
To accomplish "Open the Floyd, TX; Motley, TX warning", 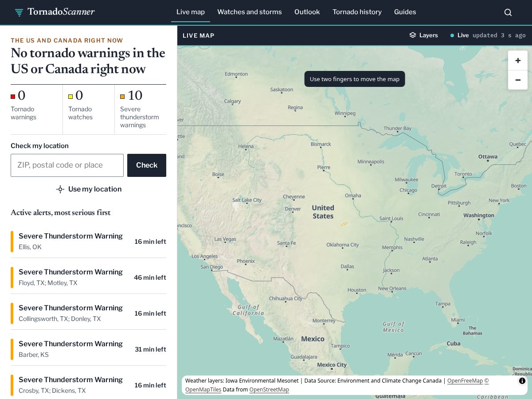I will (88, 277).
